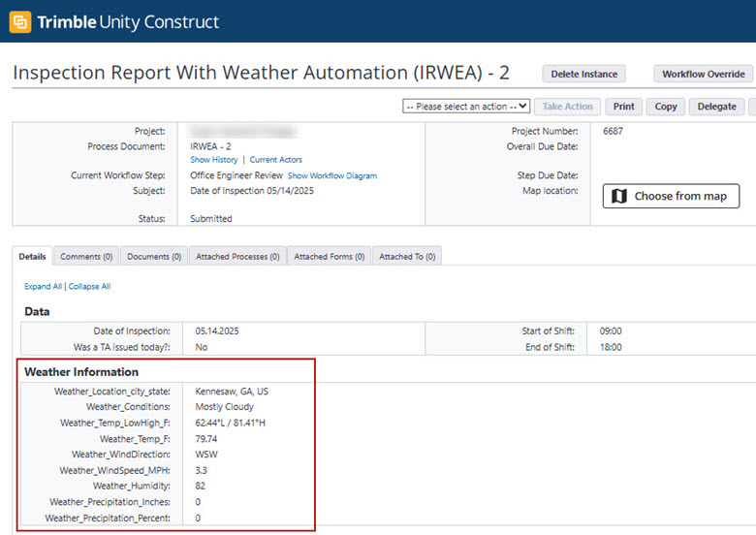The height and width of the screenshot is (535, 756).
Task: Click the Overall Due Date label
Action: pyautogui.click(x=543, y=146)
